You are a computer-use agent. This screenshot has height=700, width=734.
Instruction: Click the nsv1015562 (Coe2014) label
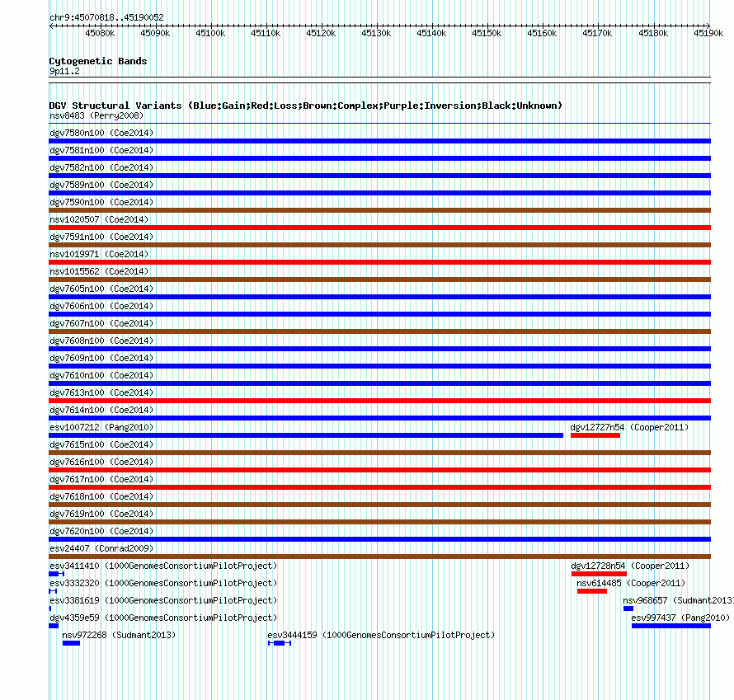(x=99, y=271)
